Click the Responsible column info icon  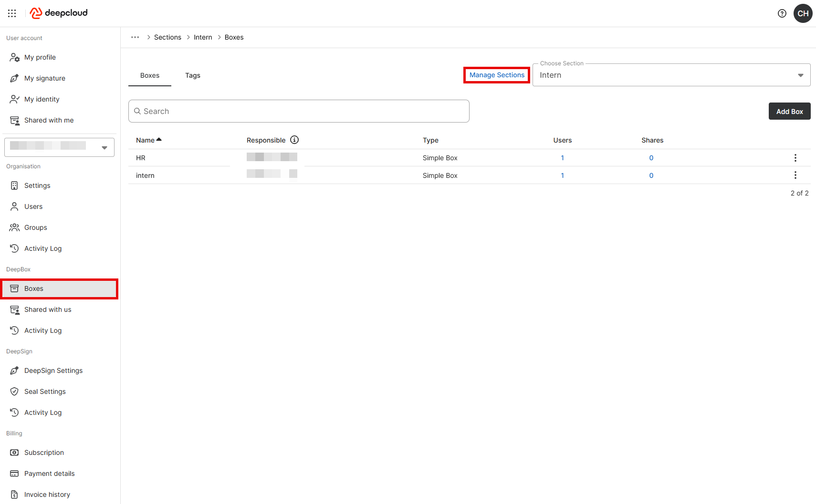coord(294,140)
